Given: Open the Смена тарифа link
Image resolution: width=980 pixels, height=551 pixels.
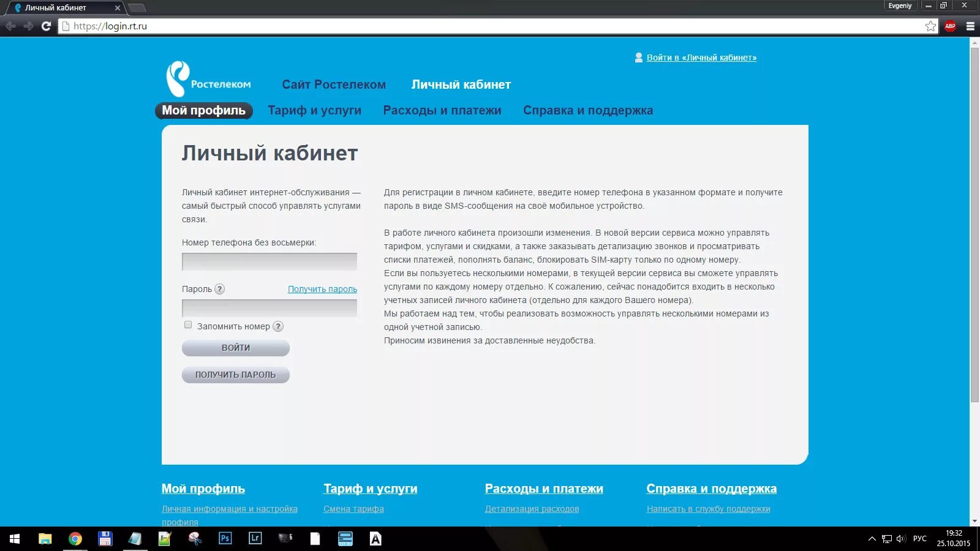Looking at the screenshot, I should tap(354, 509).
